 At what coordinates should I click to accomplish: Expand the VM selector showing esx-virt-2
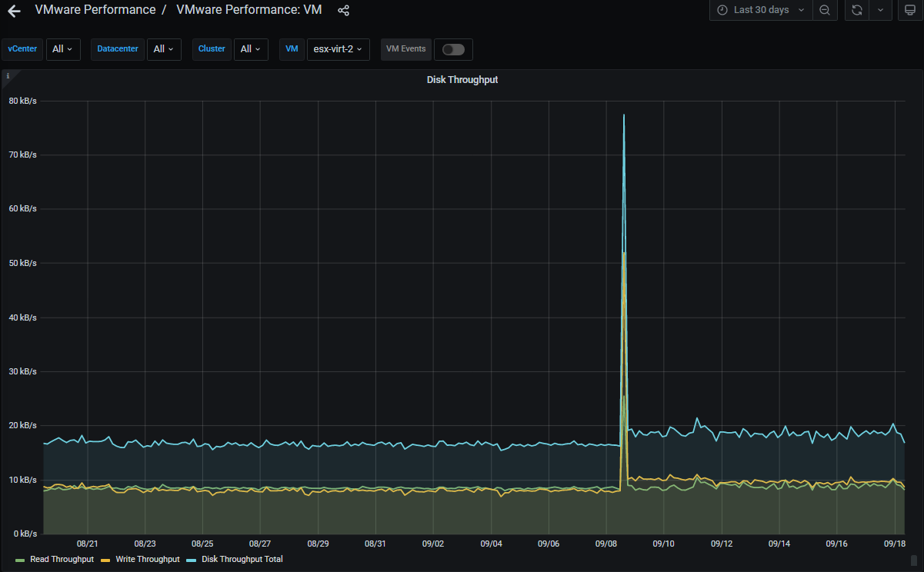(339, 48)
